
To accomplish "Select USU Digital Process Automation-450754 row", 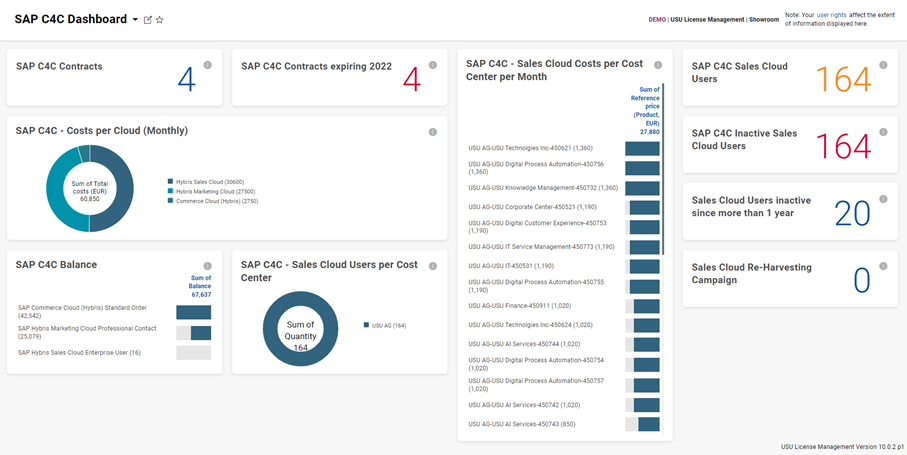I will pyautogui.click(x=564, y=364).
